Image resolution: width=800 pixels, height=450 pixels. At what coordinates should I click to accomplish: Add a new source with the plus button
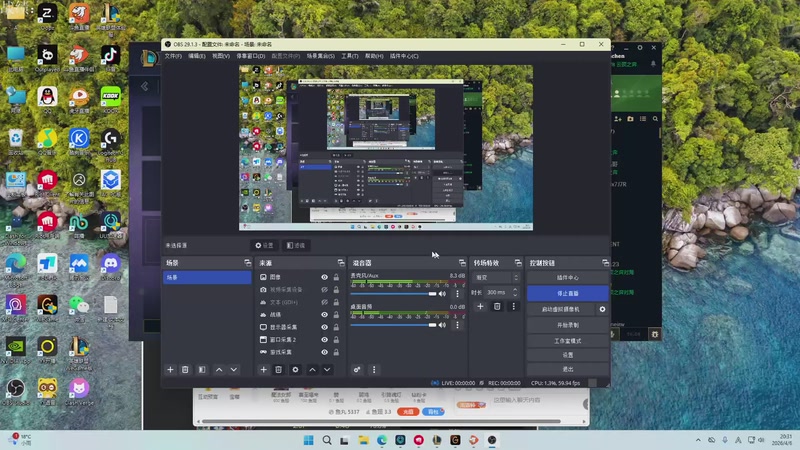[263, 369]
